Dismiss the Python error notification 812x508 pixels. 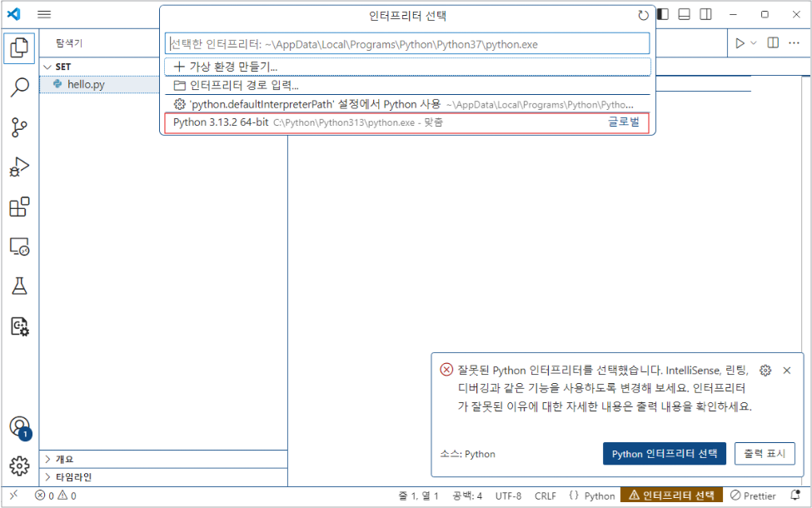(x=787, y=371)
